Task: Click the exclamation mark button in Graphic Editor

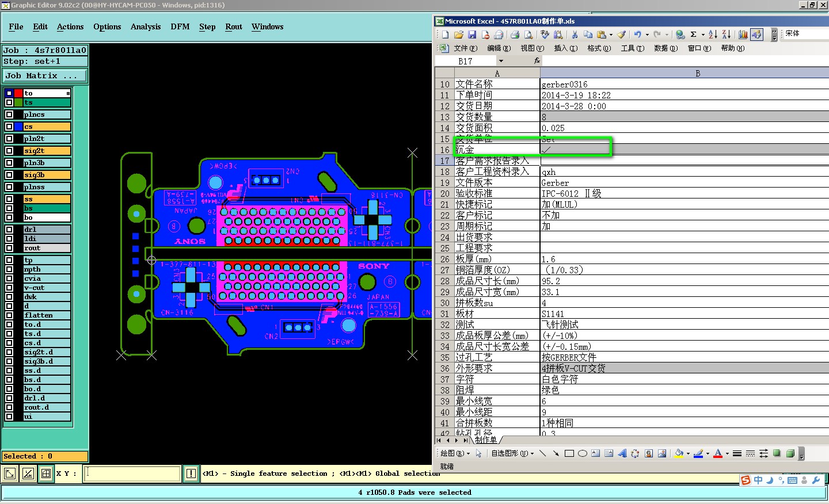Action: (191, 474)
